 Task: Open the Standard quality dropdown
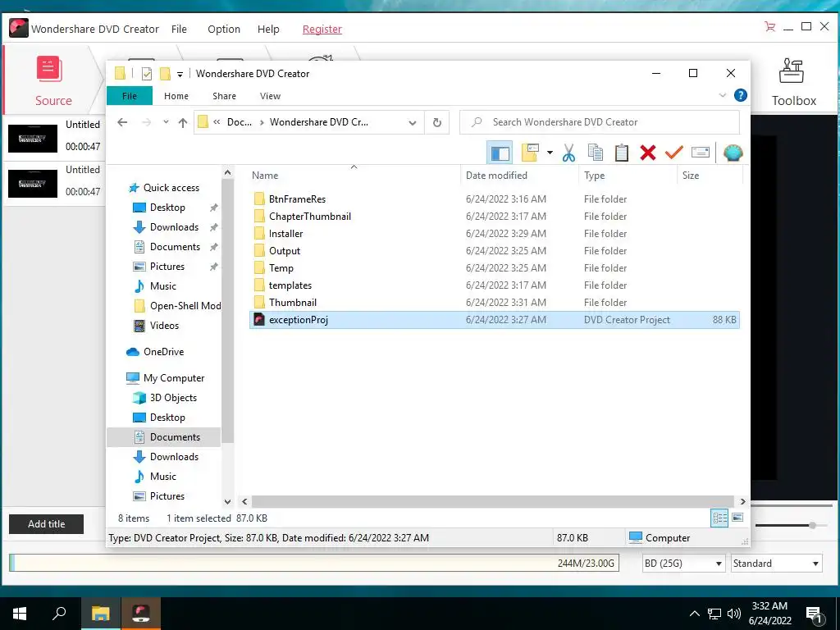[776, 564]
